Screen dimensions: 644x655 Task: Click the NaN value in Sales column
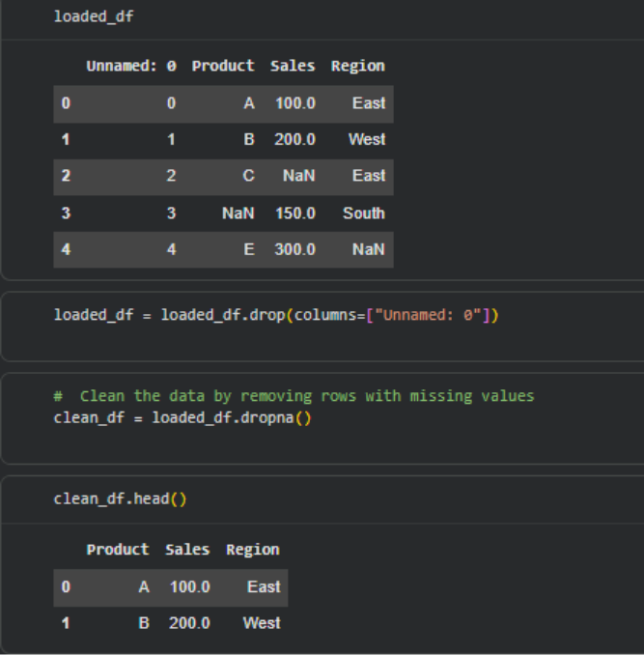click(298, 176)
